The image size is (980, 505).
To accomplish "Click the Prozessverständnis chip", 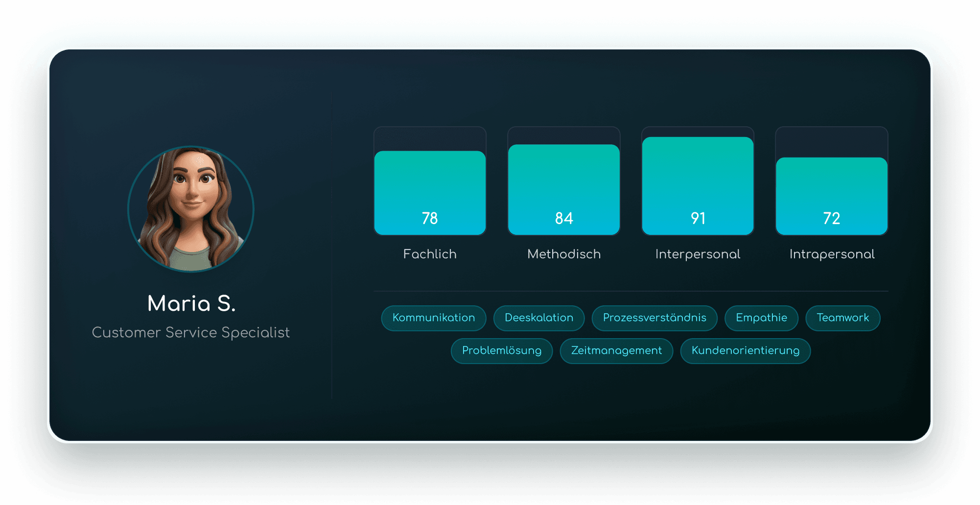I will point(654,318).
